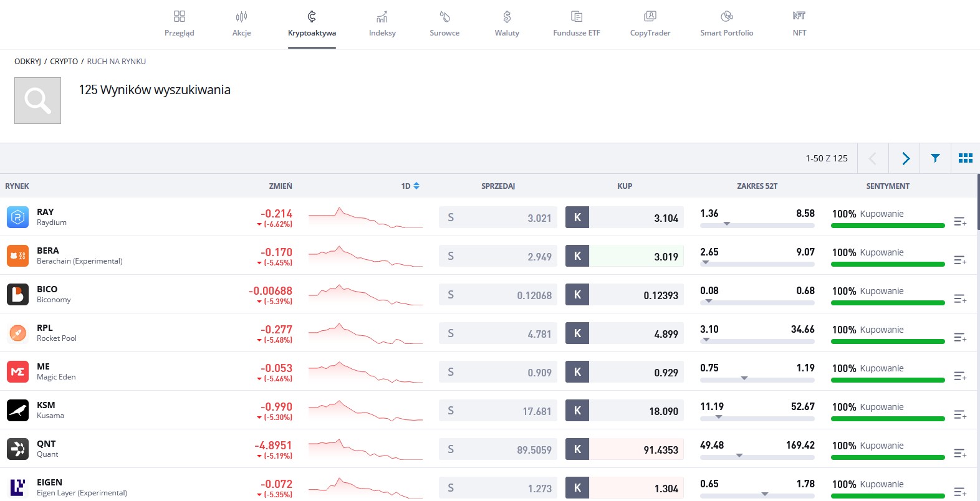Add BERA to watchlist
Screen dimensions: 980x501
(960, 260)
